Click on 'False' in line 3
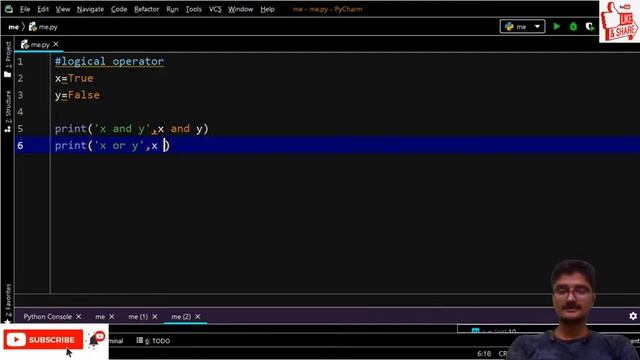The width and height of the screenshot is (640, 360). (x=84, y=95)
